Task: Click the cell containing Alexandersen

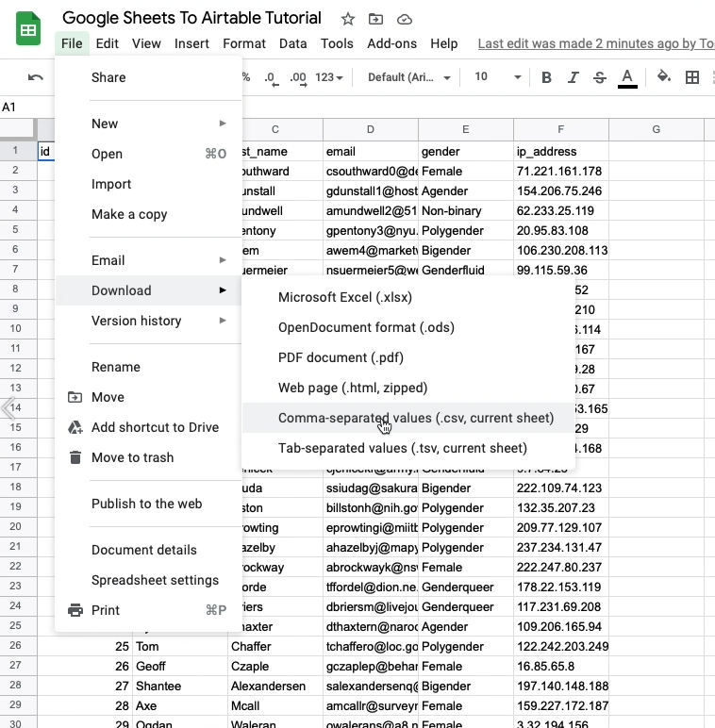Action: point(275,687)
